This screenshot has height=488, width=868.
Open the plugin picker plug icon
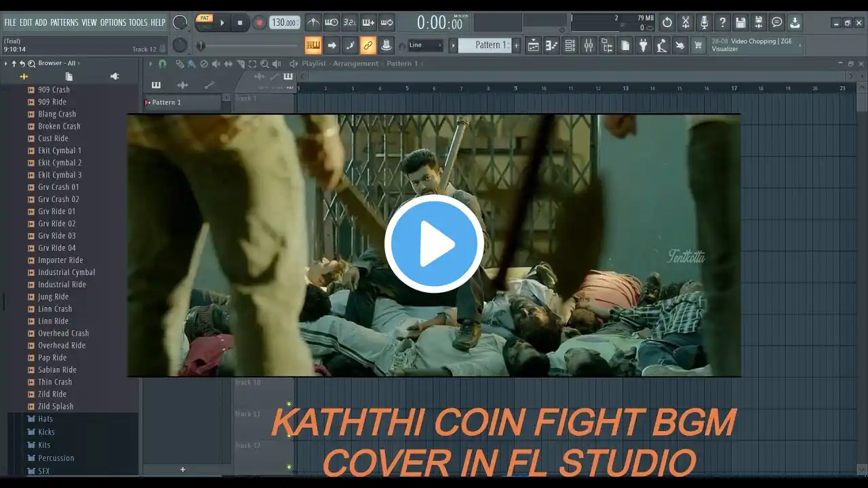point(644,45)
